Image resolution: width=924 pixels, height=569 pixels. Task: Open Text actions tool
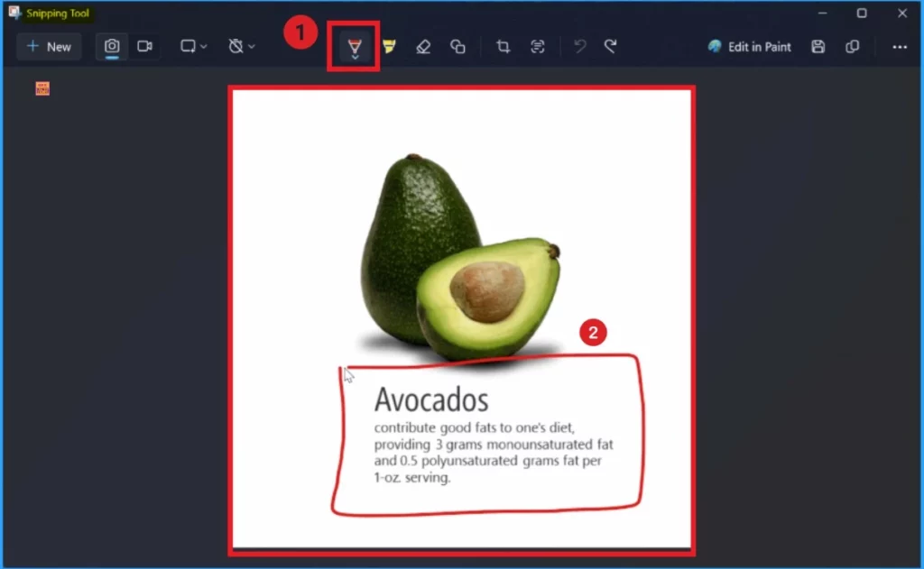coord(538,47)
